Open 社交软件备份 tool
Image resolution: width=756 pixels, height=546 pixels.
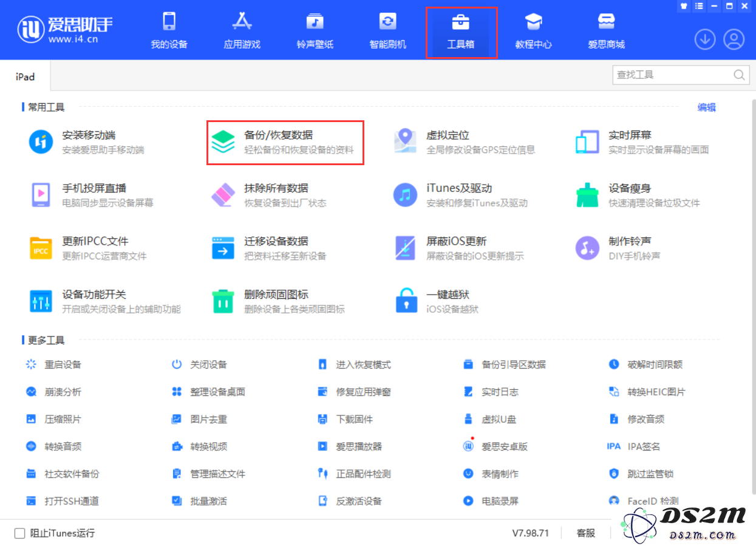pos(63,474)
